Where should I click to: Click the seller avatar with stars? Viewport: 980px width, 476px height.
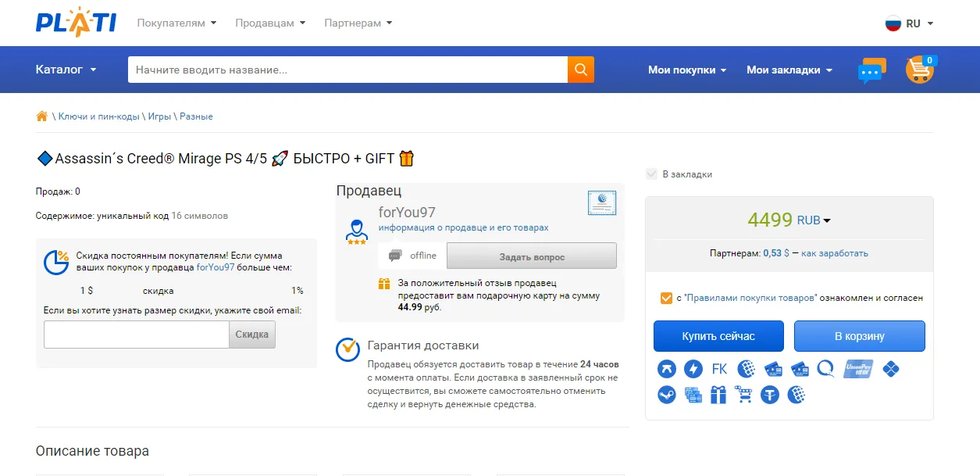pos(357,231)
